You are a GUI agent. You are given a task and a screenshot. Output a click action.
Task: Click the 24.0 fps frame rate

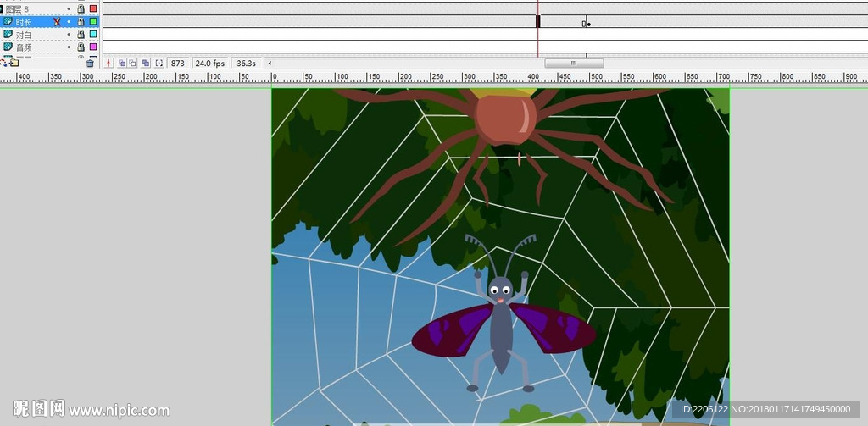coord(210,63)
